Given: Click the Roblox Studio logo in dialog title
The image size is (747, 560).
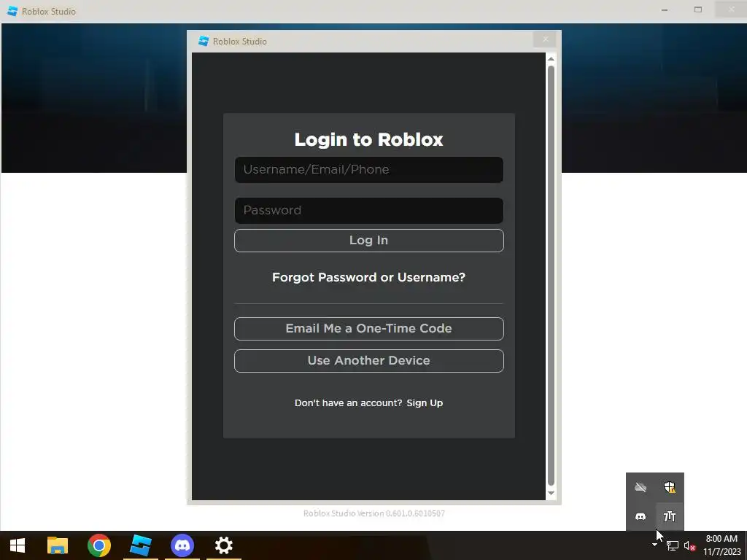Looking at the screenshot, I should 204,42.
